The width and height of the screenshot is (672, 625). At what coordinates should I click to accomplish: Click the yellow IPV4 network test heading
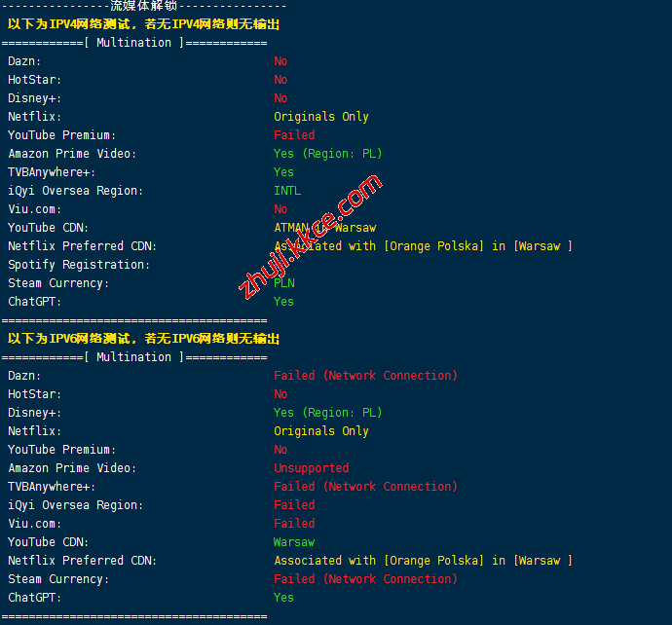click(143, 24)
